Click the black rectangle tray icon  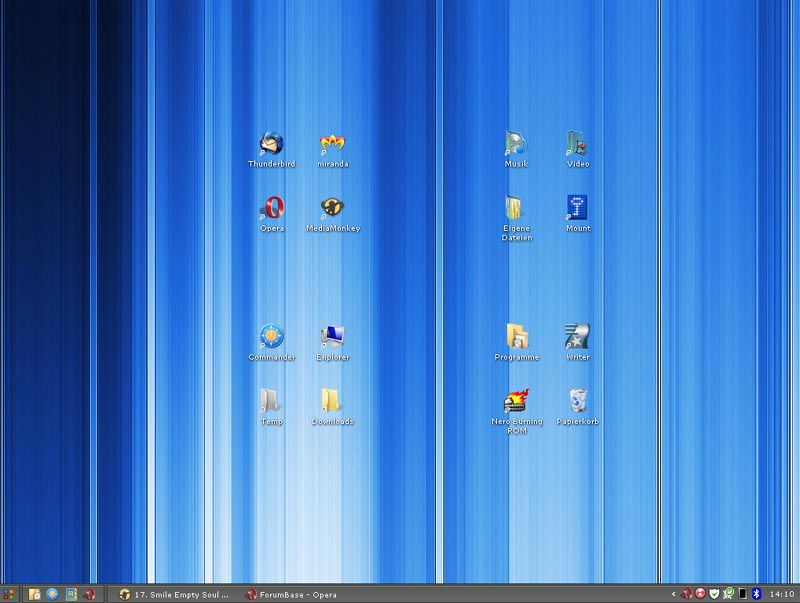point(743,593)
